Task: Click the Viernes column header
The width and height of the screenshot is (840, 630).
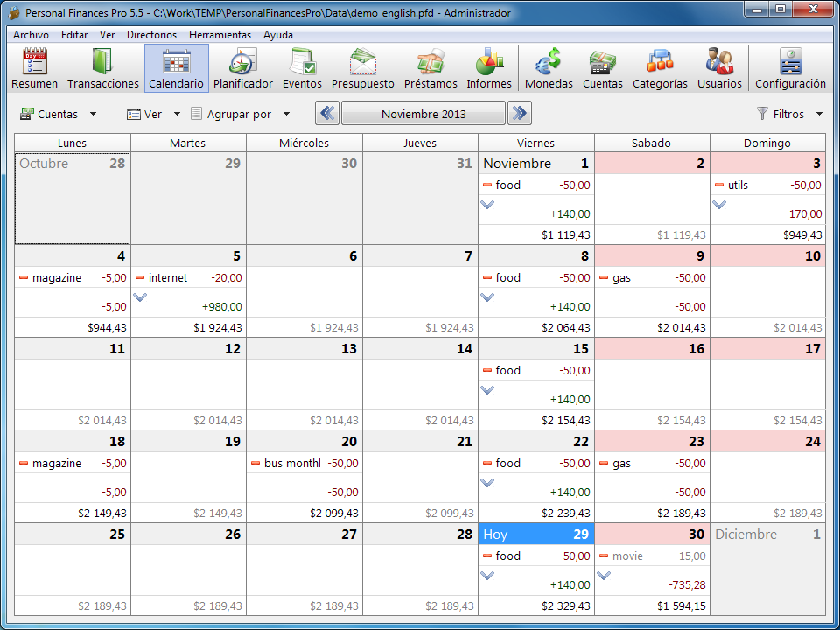Action: [535, 143]
